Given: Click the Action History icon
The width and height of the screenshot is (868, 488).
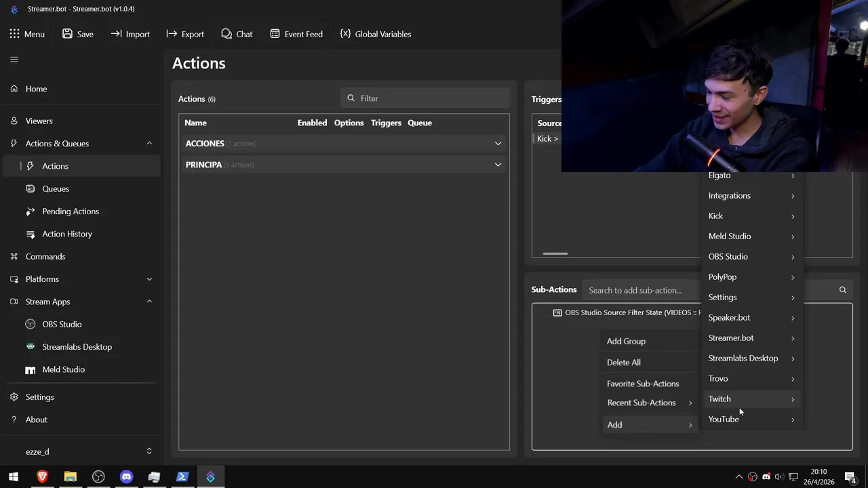Looking at the screenshot, I should pyautogui.click(x=30, y=234).
